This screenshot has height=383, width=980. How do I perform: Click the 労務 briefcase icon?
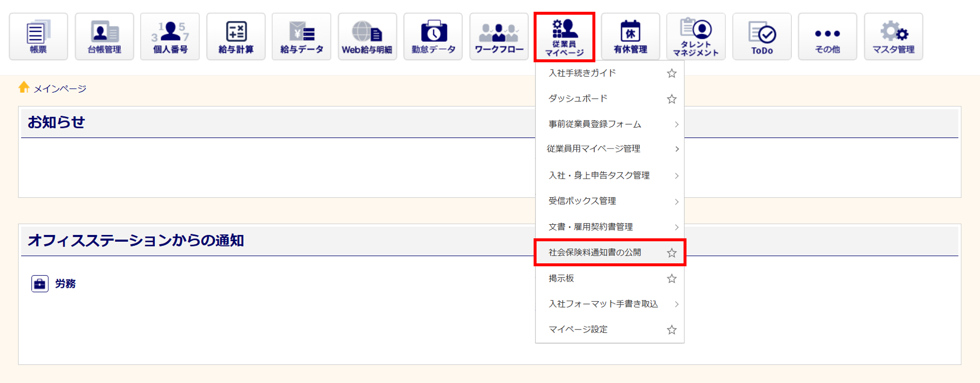coord(40,284)
